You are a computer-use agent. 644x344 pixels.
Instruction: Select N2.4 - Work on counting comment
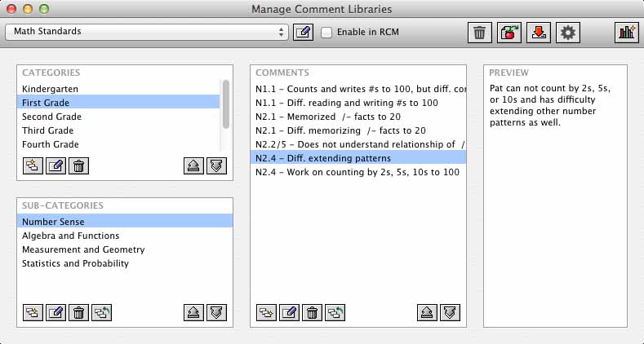coord(358,172)
